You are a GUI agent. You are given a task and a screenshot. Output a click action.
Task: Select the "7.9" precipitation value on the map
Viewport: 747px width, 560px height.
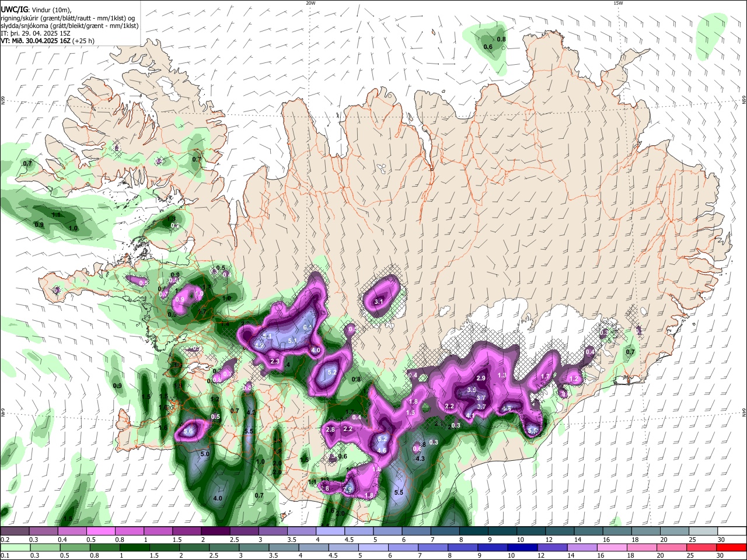pos(348,489)
